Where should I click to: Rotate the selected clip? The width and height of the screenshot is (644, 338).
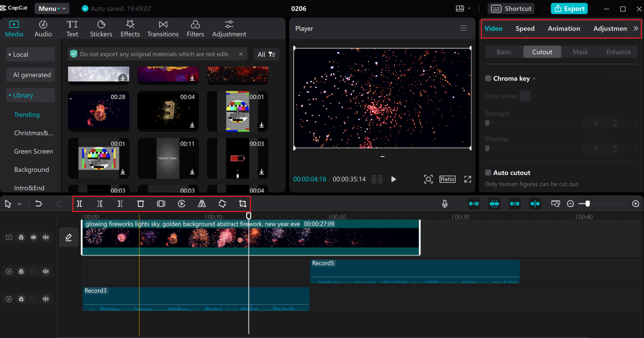(x=222, y=204)
